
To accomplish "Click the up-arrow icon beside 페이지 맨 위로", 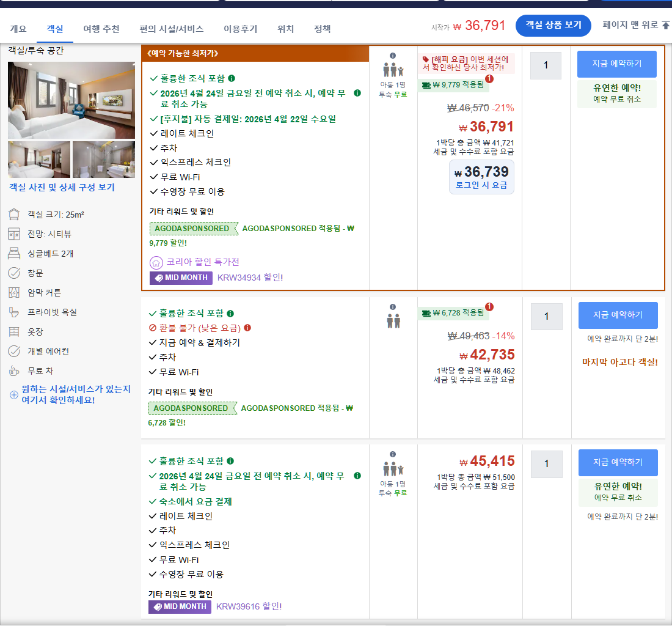I will click(x=665, y=25).
